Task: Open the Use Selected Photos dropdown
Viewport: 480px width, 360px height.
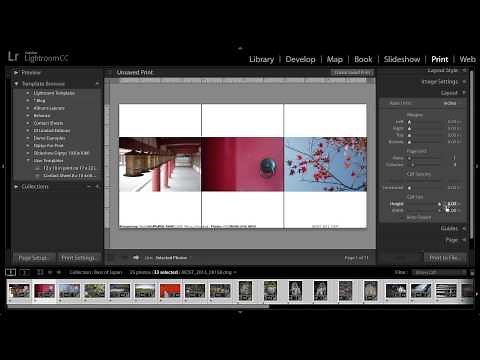Action: (x=172, y=258)
